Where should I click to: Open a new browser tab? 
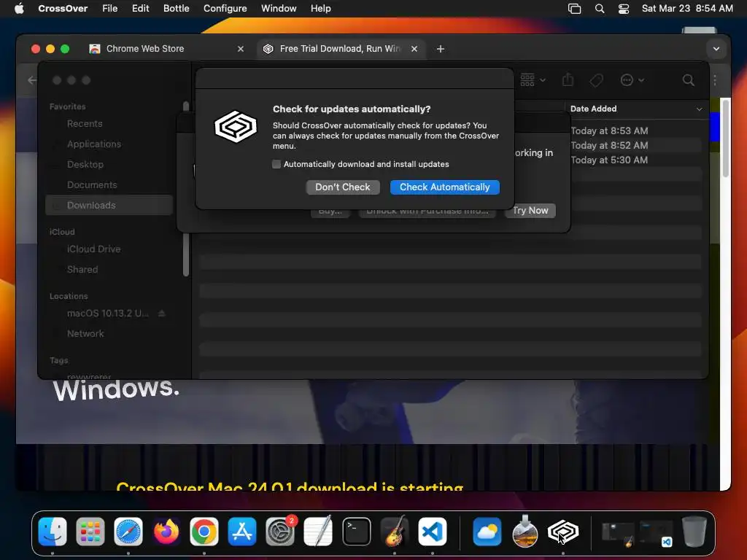click(x=440, y=49)
